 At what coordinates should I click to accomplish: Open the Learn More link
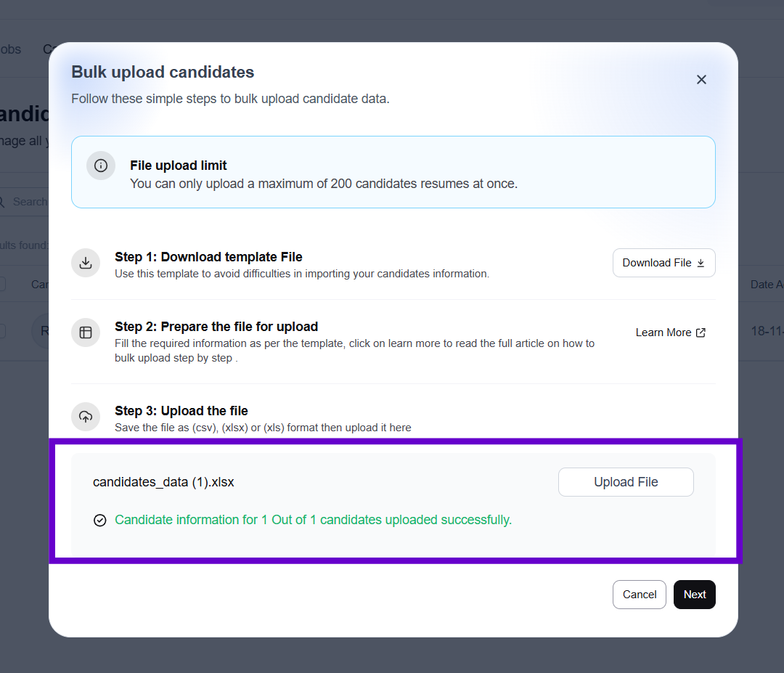pos(663,333)
